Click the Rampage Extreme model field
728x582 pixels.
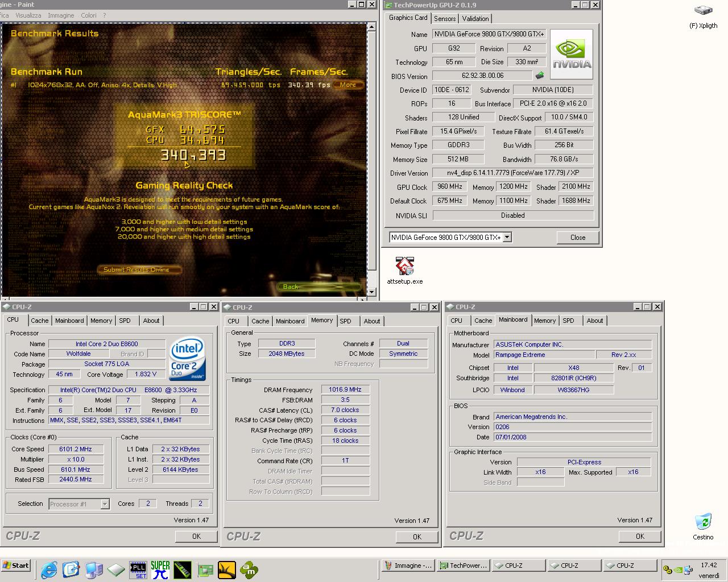[544, 355]
